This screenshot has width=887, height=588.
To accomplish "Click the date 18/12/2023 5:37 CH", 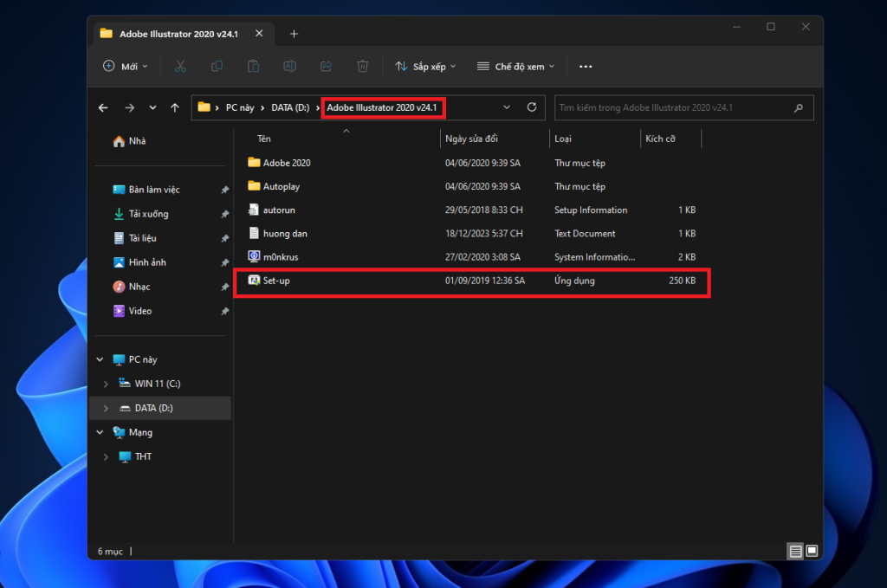I will [483, 234].
